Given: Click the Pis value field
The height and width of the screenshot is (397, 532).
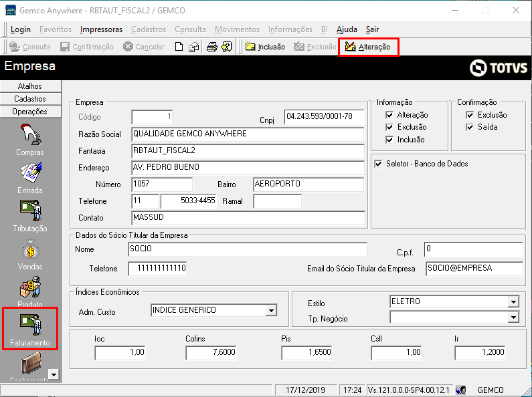Looking at the screenshot, I should [x=306, y=353].
